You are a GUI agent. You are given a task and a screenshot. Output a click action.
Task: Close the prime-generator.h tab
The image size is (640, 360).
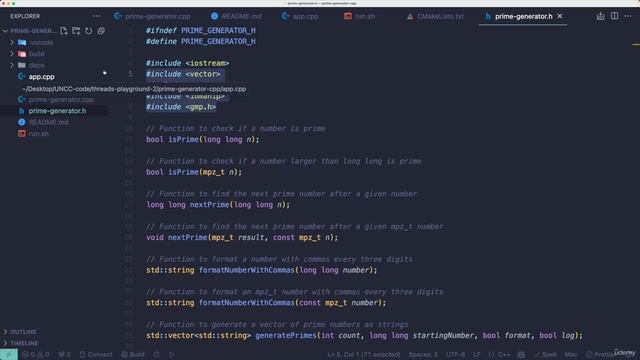[x=560, y=16]
